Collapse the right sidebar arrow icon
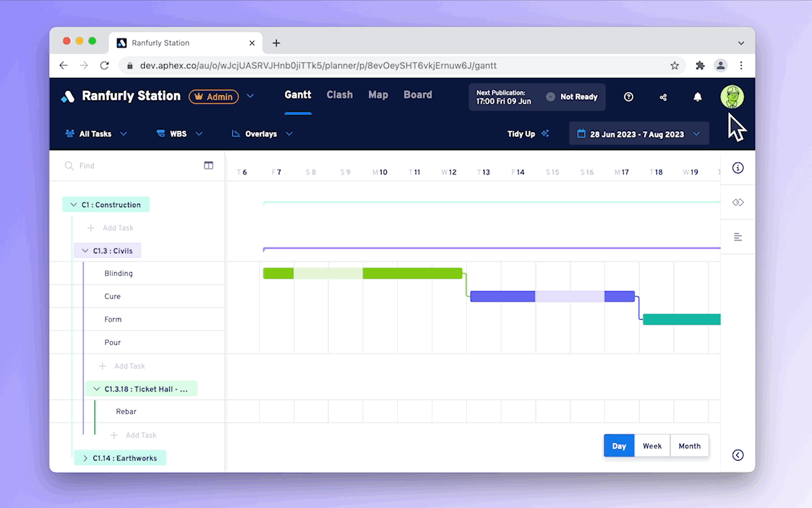The image size is (812, 508). (x=738, y=455)
